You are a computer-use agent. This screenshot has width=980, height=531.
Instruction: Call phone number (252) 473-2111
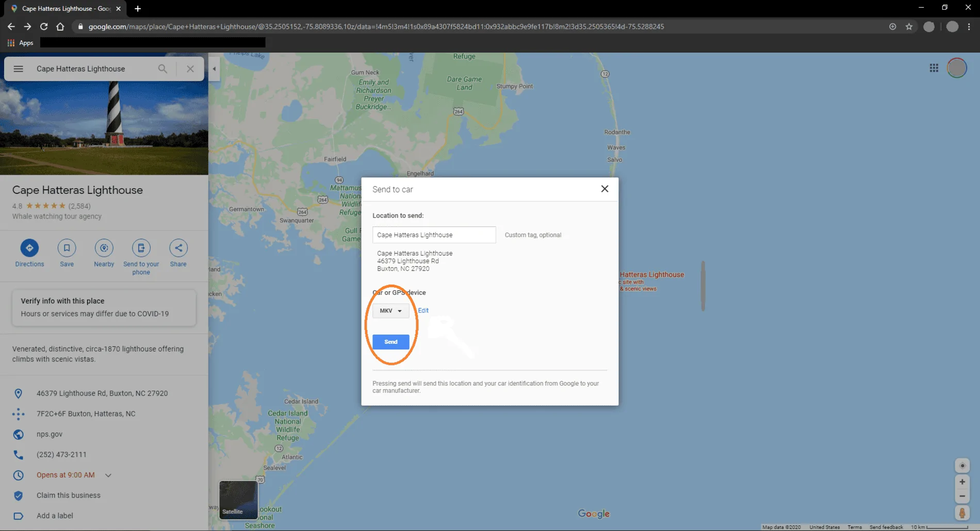61,454
